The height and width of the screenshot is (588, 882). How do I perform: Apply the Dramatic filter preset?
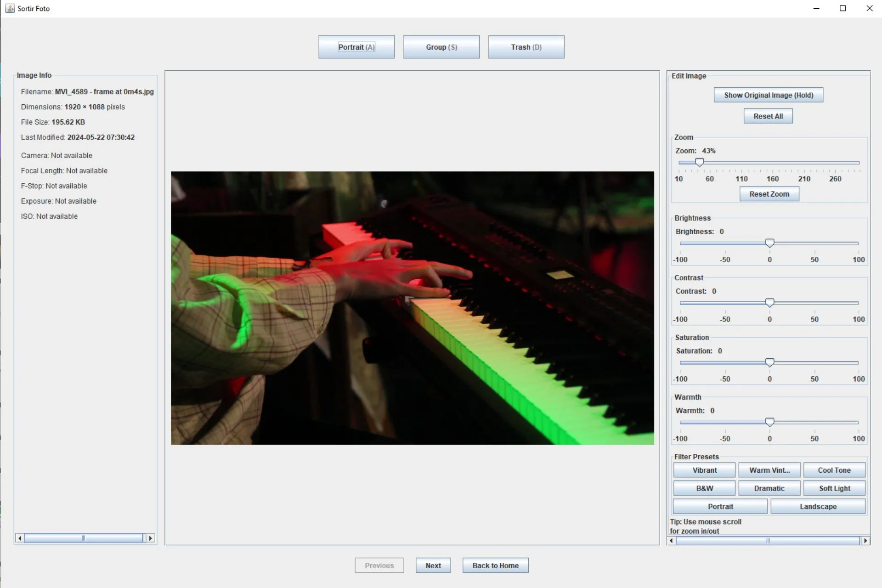[x=769, y=488]
